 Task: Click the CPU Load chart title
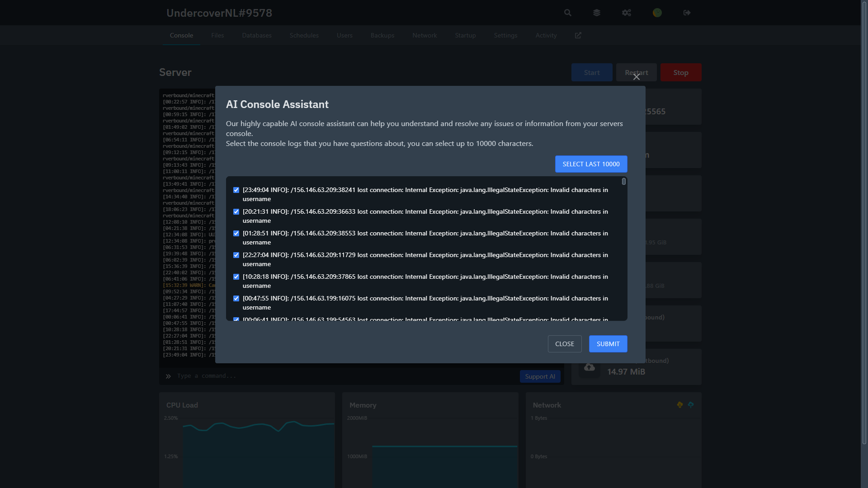click(182, 405)
